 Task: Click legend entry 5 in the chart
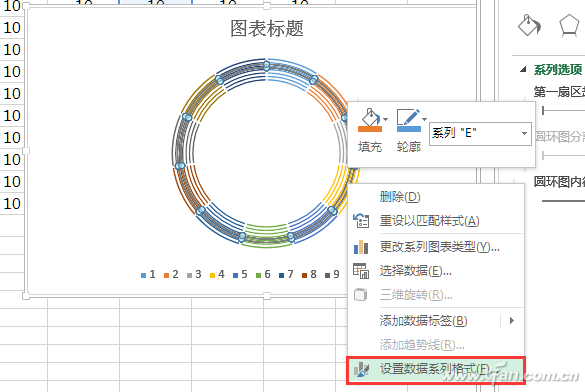tap(240, 275)
